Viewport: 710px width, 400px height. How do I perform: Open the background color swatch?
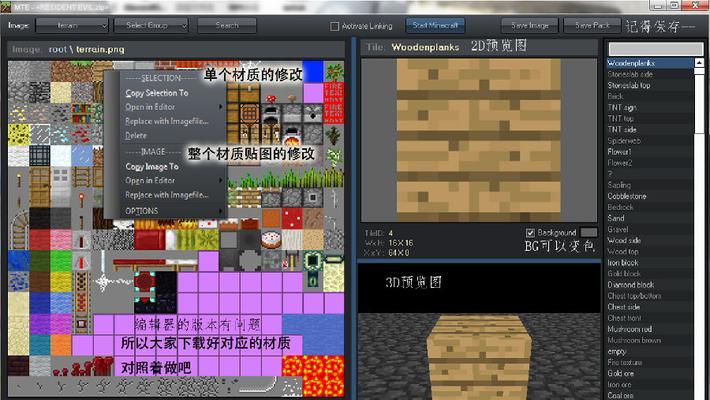click(589, 232)
